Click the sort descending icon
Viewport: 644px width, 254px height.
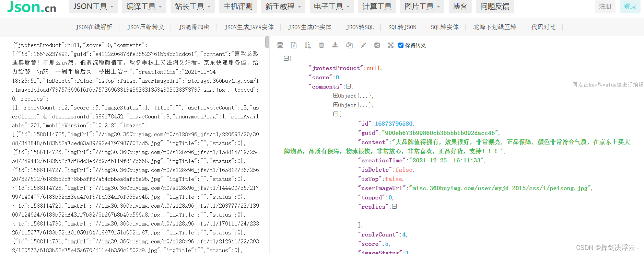[308, 45]
